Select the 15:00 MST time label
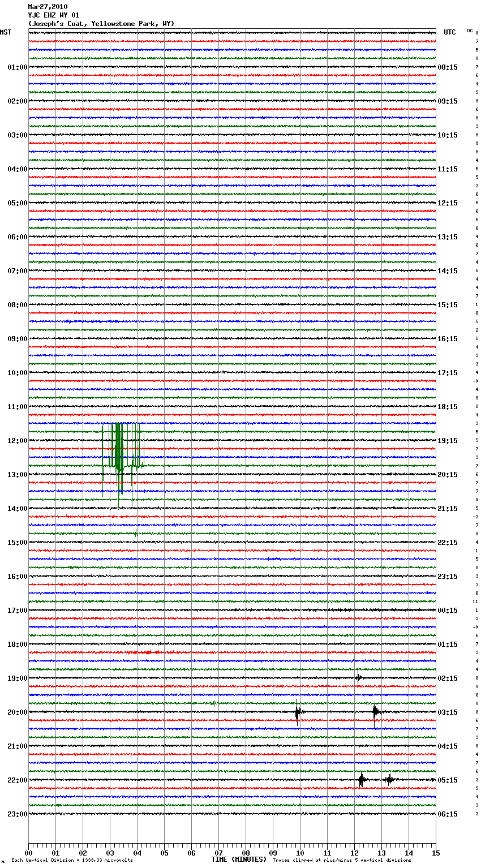481x868 pixels. 18,543
